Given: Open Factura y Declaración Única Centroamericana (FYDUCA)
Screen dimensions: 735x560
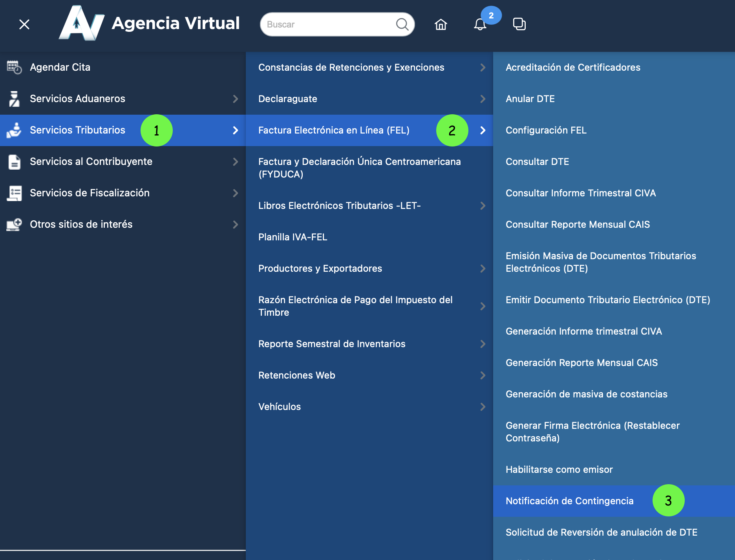Looking at the screenshot, I should click(369, 168).
